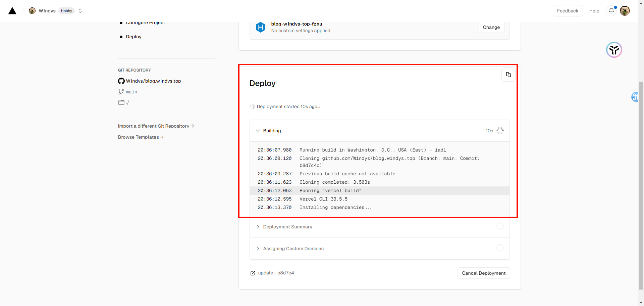Viewport: 644px width, 306px height.
Task: Click the Vercel triangle logo
Action: click(x=12, y=11)
